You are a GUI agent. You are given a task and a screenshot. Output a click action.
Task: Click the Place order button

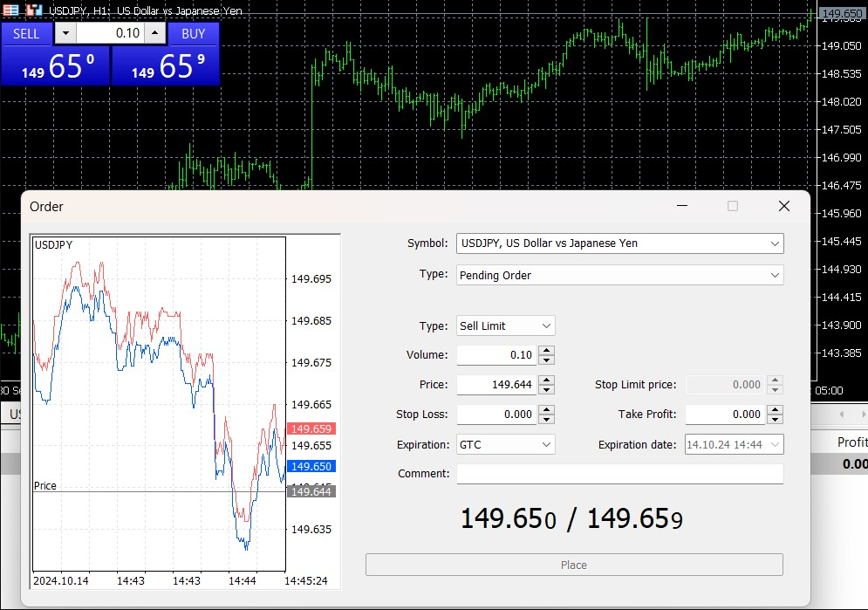(x=574, y=565)
